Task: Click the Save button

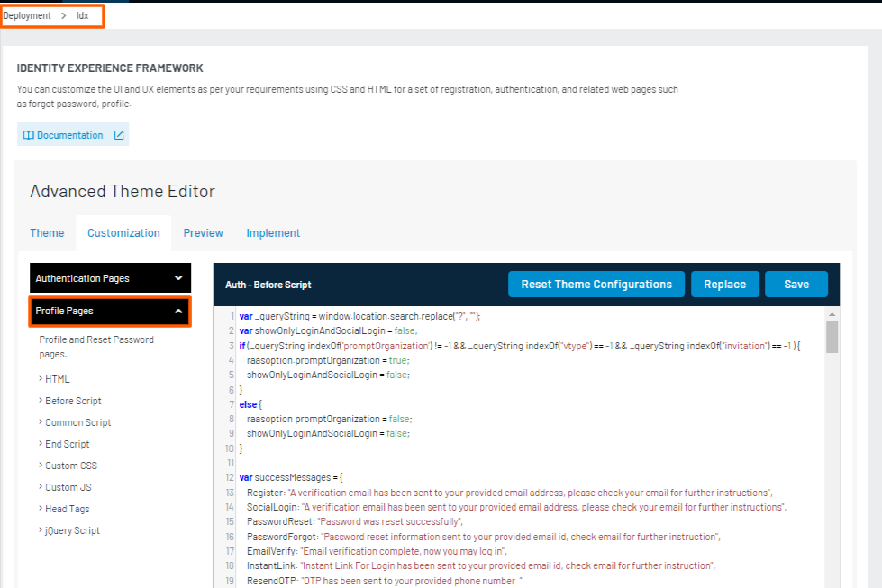Action: [796, 284]
